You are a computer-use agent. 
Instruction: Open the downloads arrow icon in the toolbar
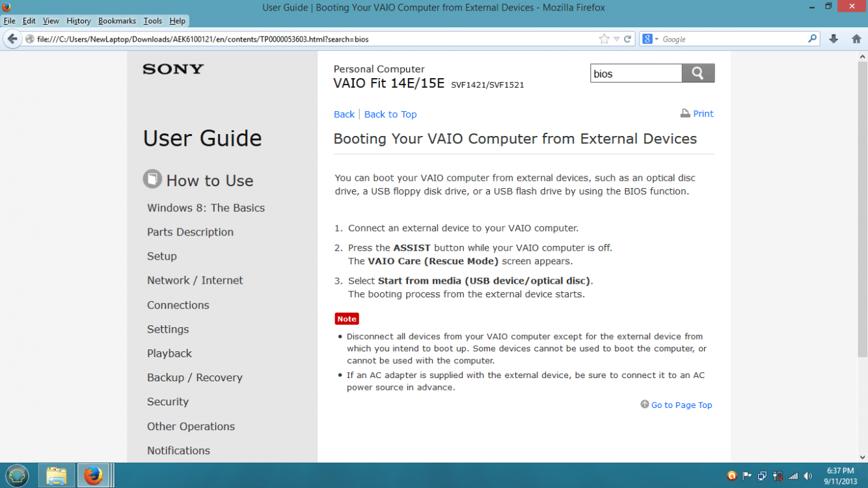(x=834, y=39)
